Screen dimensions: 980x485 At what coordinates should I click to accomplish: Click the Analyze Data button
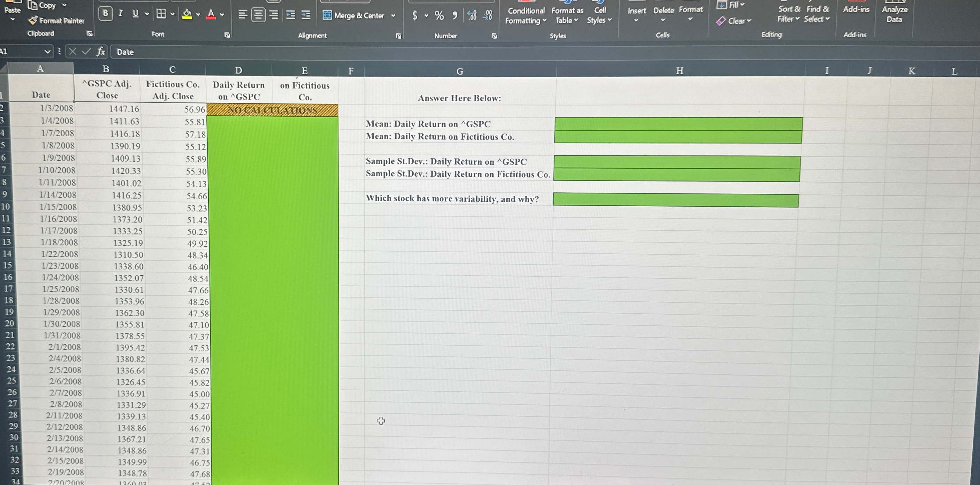(x=894, y=14)
